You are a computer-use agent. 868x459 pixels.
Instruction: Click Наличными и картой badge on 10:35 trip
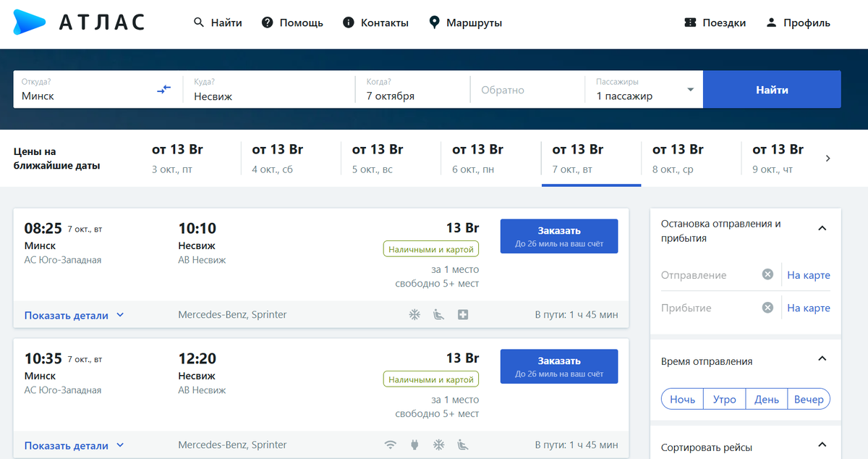coord(431,379)
